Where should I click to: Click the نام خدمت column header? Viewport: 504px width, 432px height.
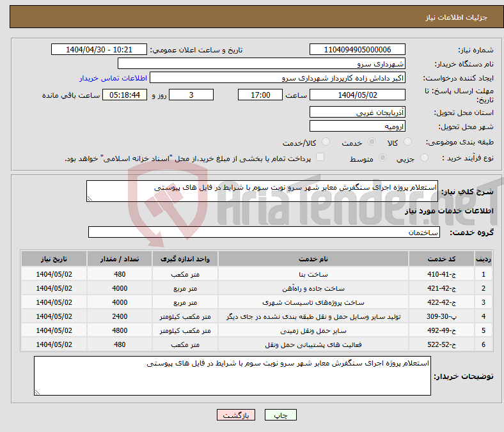pyautogui.click(x=313, y=259)
